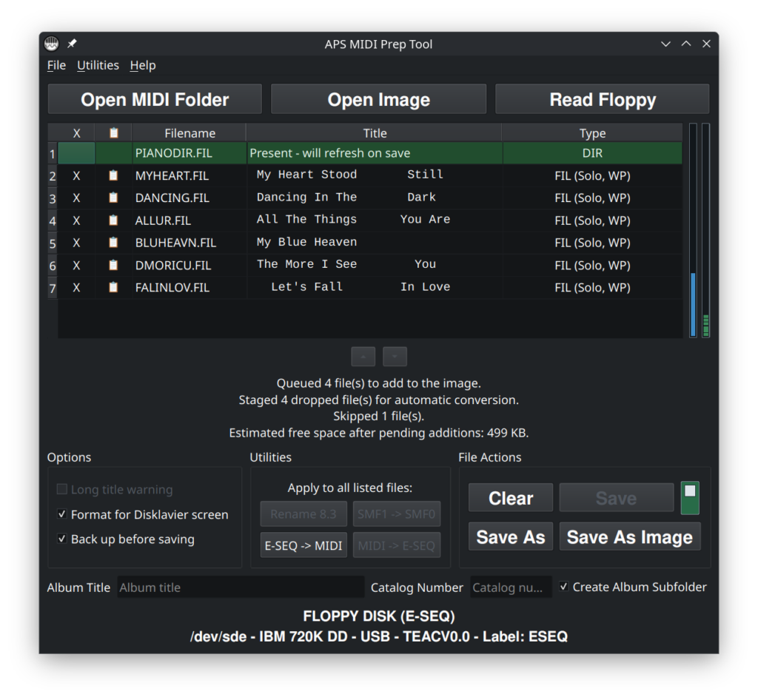This screenshot has height=700, width=758.
Task: Move selected row up with arrow button
Action: (x=363, y=357)
